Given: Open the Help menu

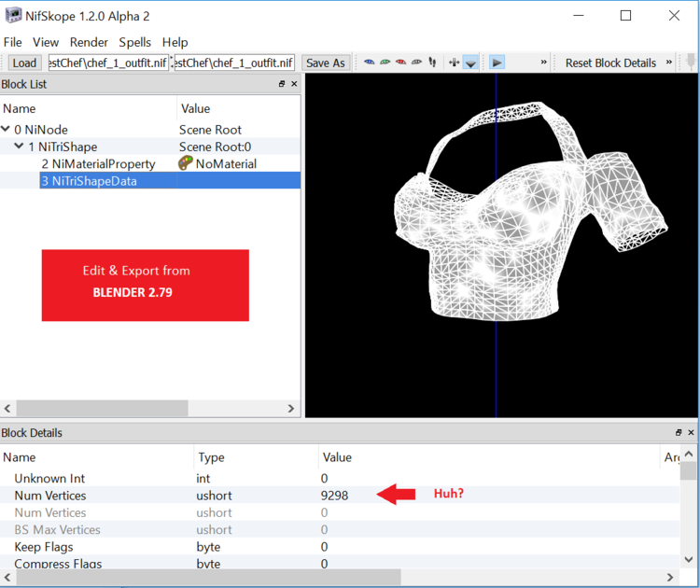Looking at the screenshot, I should [x=175, y=42].
